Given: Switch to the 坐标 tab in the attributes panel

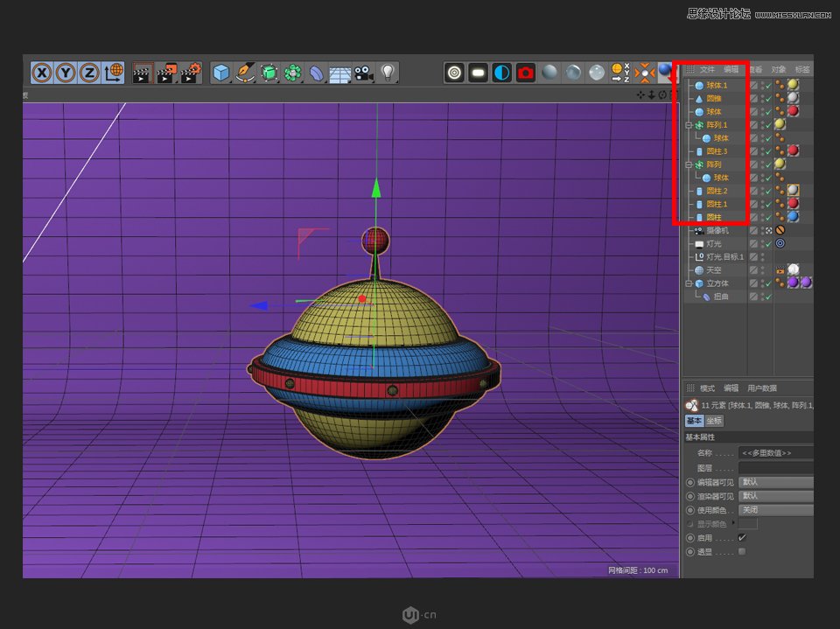Looking at the screenshot, I should tap(715, 421).
